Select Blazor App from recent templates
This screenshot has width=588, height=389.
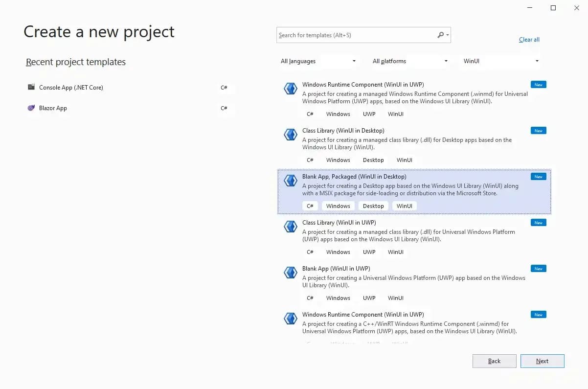tap(53, 108)
